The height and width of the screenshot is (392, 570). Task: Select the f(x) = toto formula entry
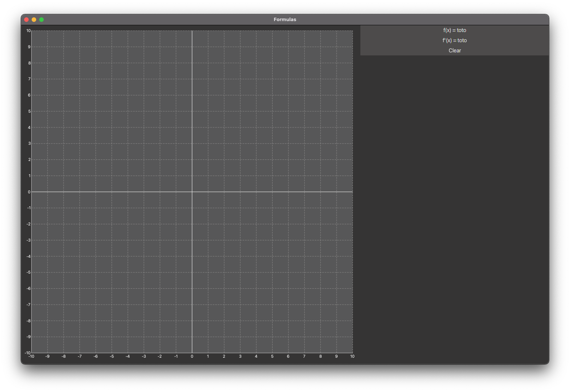coord(455,30)
